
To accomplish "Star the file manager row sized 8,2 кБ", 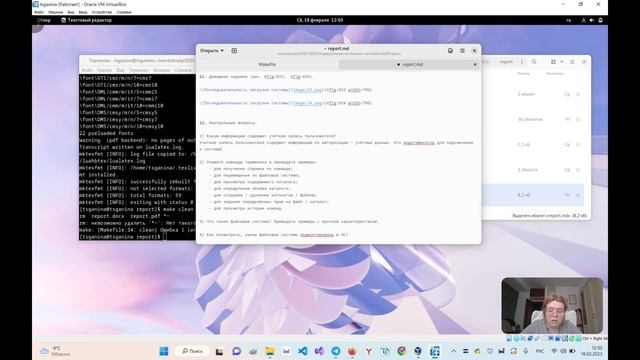I will pos(578,195).
